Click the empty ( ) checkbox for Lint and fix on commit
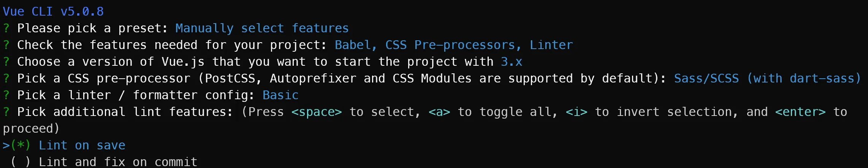Screen dimensions: 868x168 [x=21, y=162]
